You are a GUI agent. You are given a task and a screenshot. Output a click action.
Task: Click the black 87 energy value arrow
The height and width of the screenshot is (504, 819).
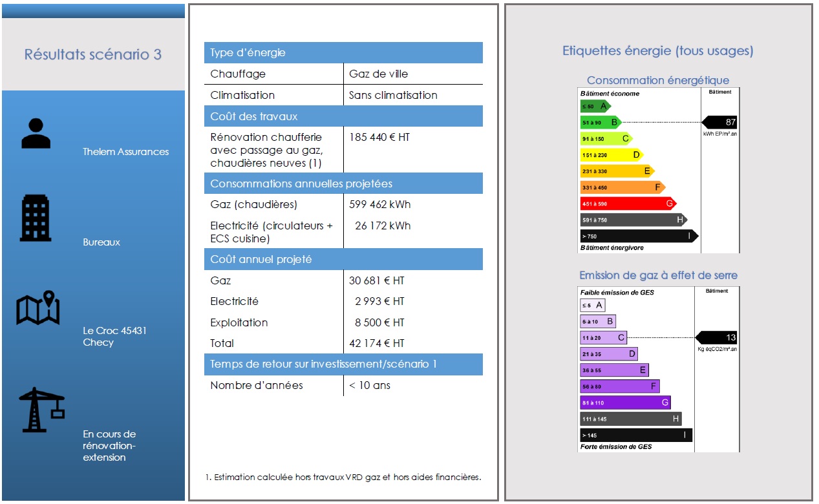(719, 122)
